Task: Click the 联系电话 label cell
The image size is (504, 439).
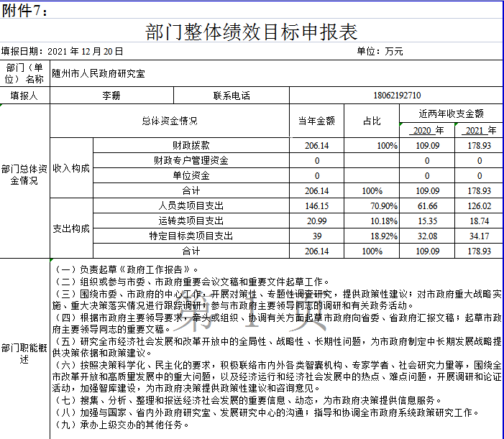Action: click(x=232, y=96)
